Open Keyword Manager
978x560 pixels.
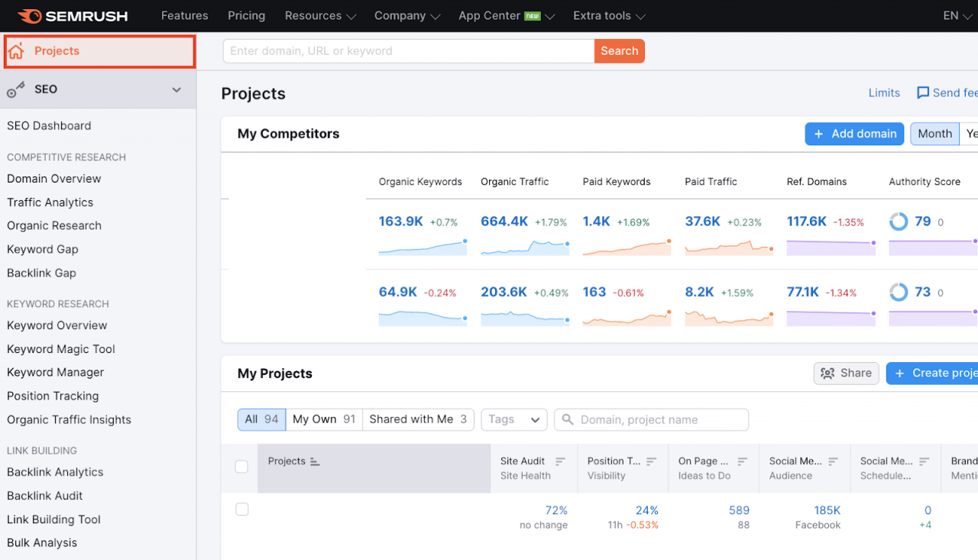tap(56, 373)
